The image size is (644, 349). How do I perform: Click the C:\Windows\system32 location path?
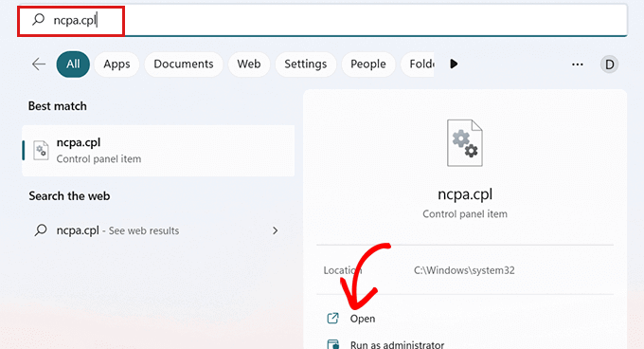pyautogui.click(x=464, y=270)
